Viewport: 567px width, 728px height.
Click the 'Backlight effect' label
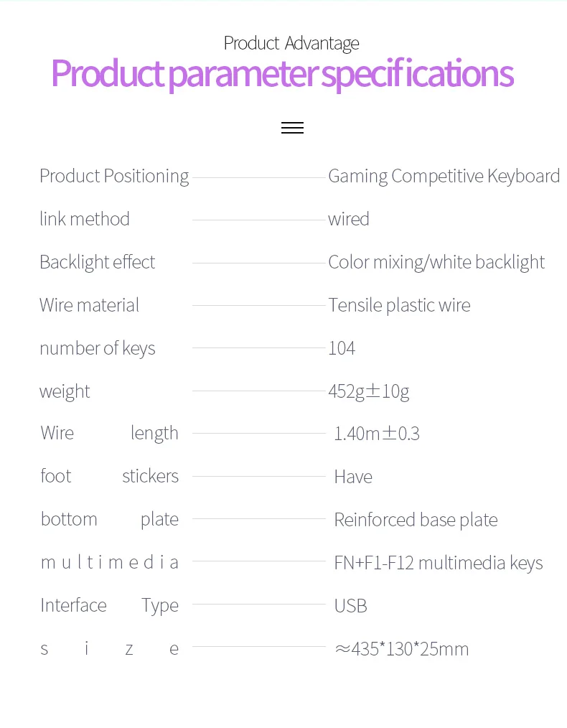[97, 262]
